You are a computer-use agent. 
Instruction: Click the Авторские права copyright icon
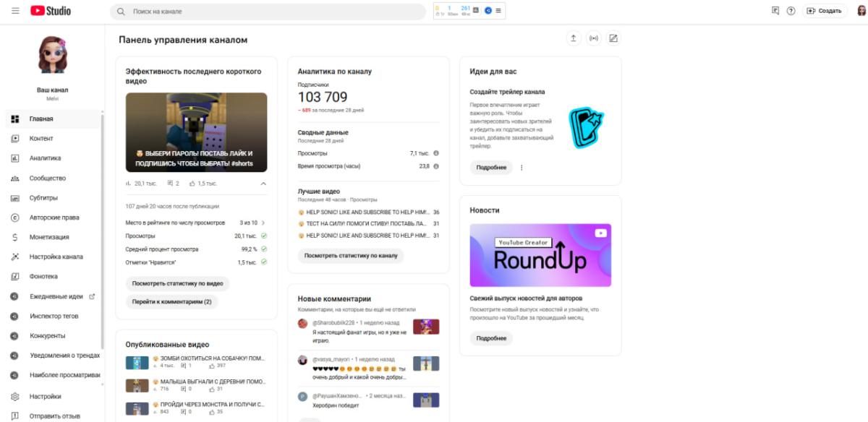(x=14, y=218)
